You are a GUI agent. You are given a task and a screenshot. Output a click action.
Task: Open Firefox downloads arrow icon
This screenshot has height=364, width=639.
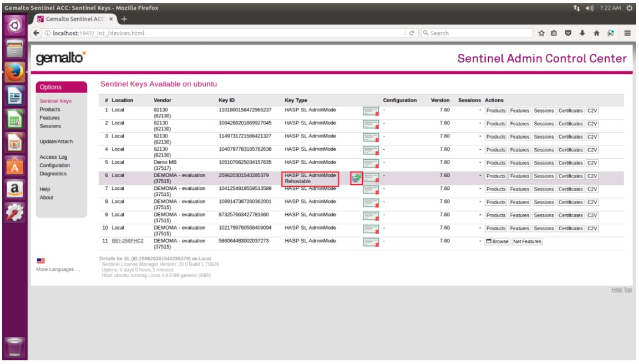tap(582, 33)
